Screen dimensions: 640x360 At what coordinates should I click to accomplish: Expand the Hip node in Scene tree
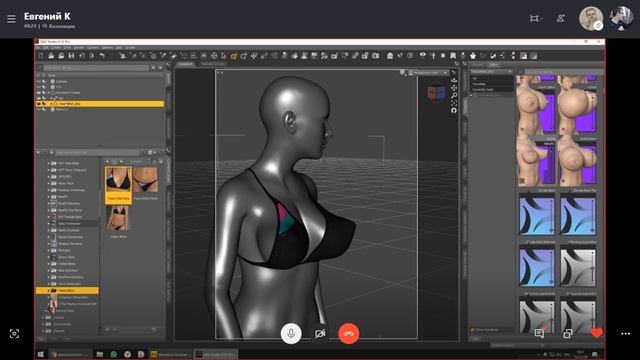(x=51, y=98)
